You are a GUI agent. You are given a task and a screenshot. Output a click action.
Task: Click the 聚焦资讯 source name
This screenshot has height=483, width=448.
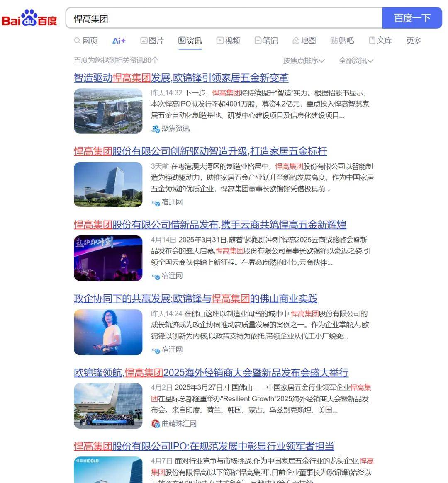click(x=175, y=129)
